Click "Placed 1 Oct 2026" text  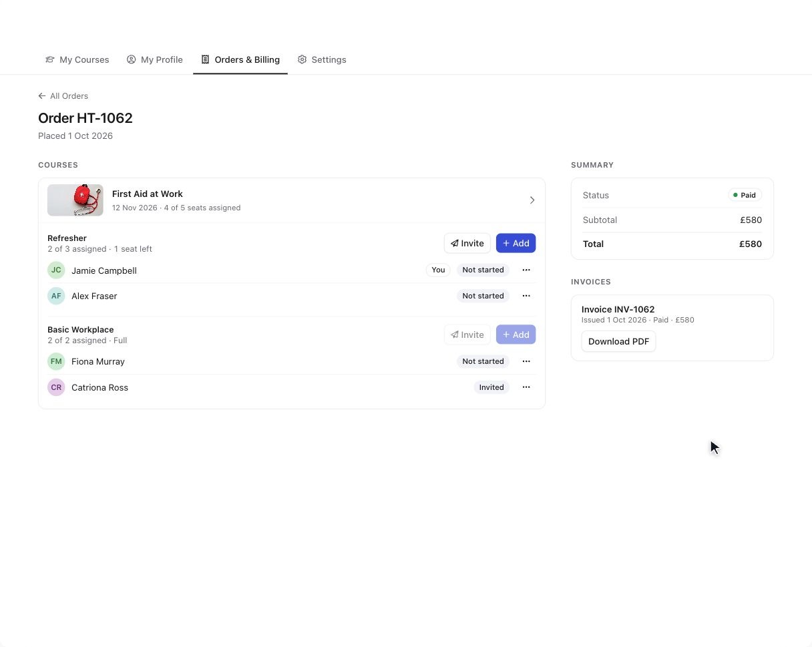pos(75,136)
